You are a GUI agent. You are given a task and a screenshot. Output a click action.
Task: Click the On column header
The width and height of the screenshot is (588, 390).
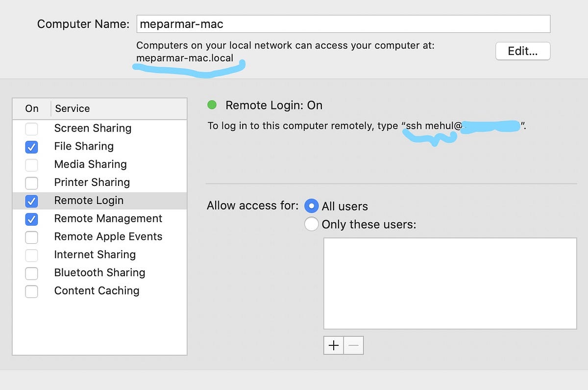click(x=32, y=109)
